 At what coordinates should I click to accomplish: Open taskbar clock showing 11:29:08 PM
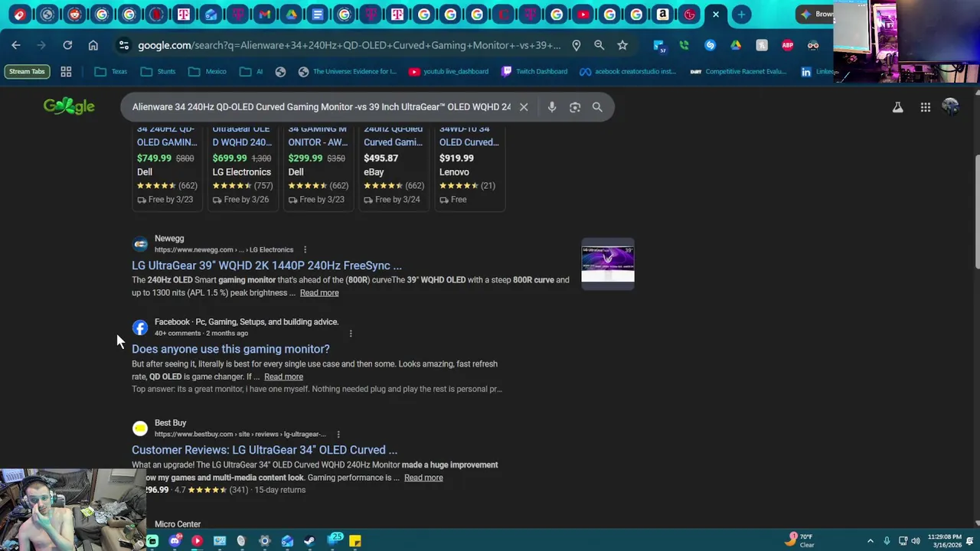tap(946, 541)
